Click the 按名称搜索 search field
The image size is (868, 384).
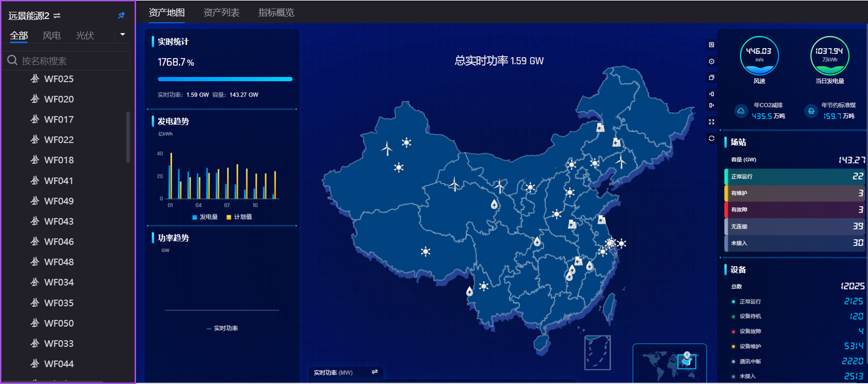[x=67, y=61]
